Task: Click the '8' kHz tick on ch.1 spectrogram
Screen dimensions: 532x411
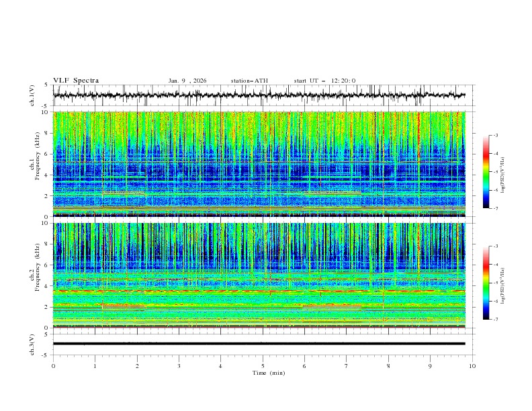Action: coord(46,133)
